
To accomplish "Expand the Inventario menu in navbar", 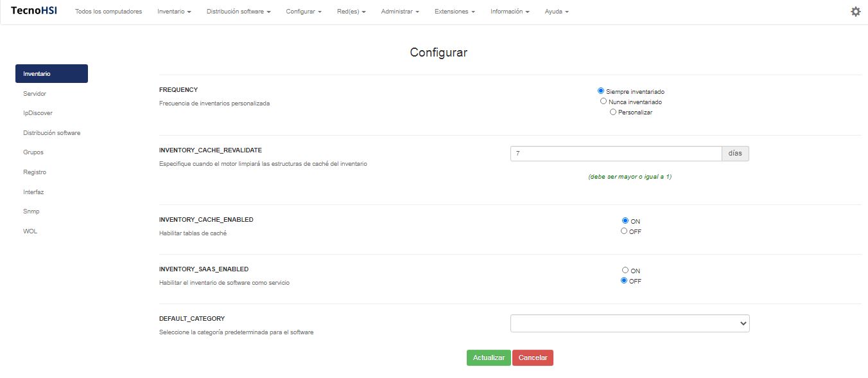I will click(174, 12).
